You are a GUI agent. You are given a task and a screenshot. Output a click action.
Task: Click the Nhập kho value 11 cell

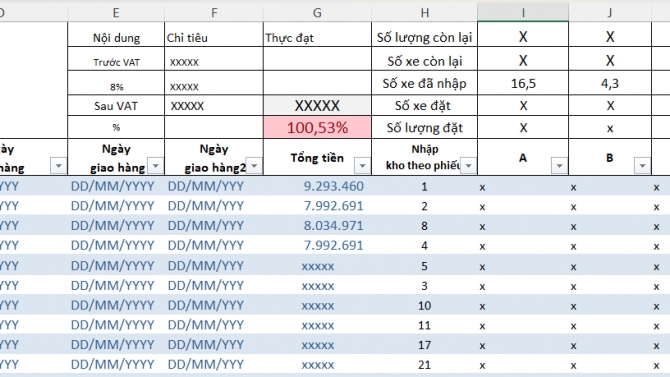pos(424,325)
